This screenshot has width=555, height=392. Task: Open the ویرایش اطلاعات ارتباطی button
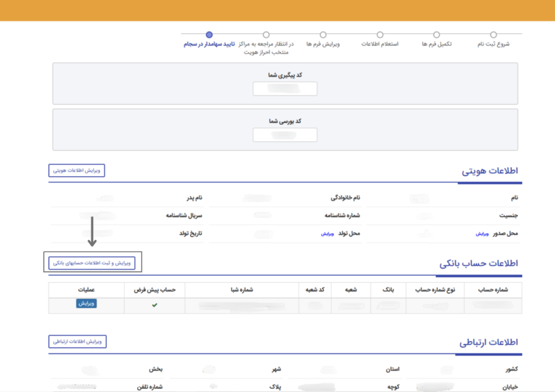click(x=78, y=342)
